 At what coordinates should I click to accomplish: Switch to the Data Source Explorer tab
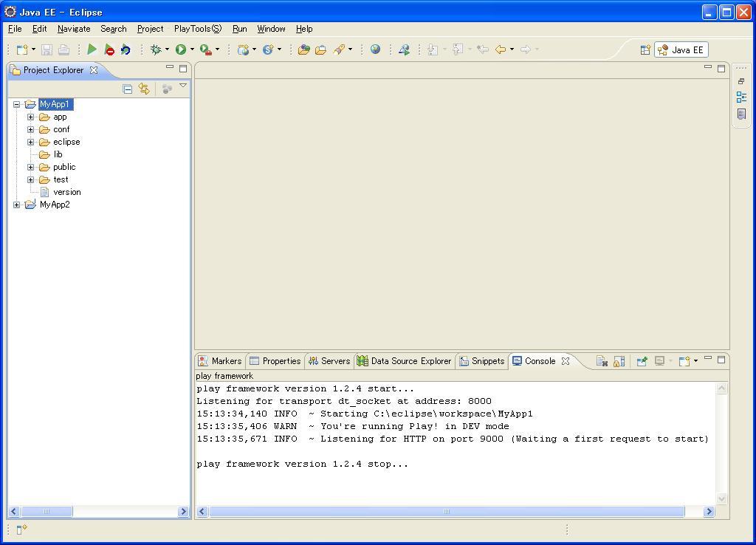[x=404, y=361]
